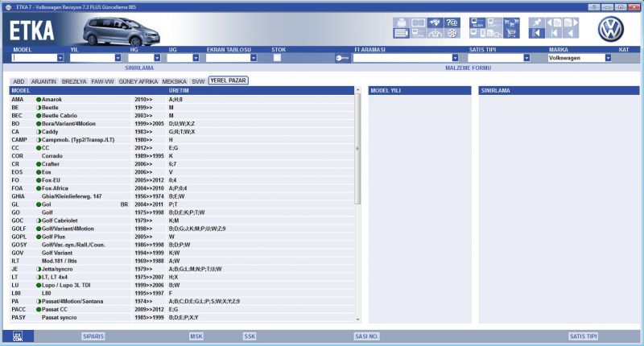Image resolution: width=644 pixels, height=346 pixels.
Task: Click the printer icon in top toolbar
Action: tap(401, 23)
